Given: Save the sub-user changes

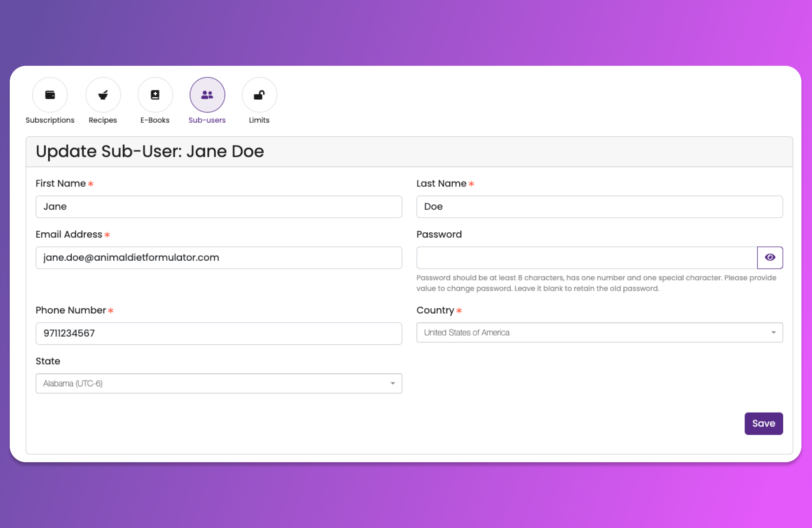Looking at the screenshot, I should (763, 424).
